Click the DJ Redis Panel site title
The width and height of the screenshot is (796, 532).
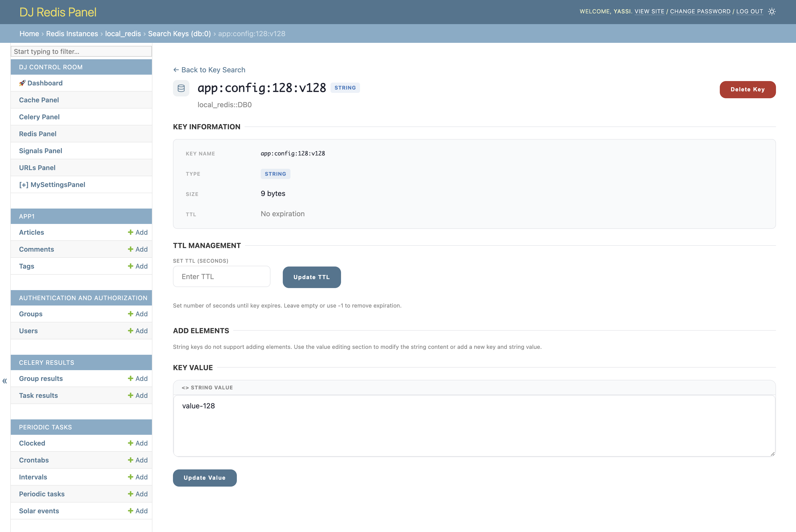58,12
